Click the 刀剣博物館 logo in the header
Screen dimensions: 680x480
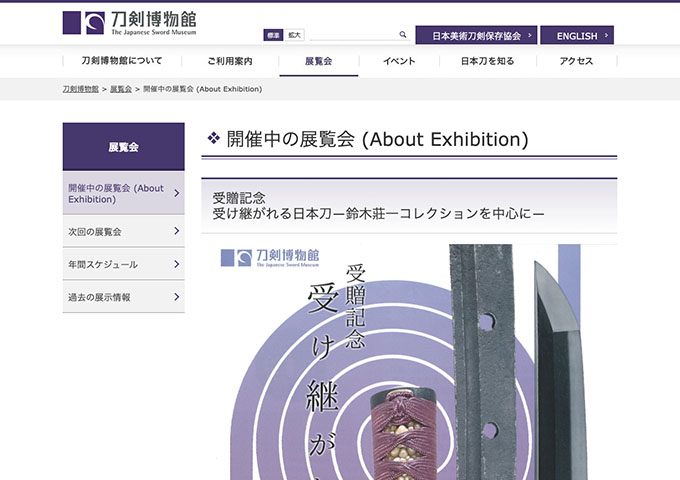click(129, 23)
